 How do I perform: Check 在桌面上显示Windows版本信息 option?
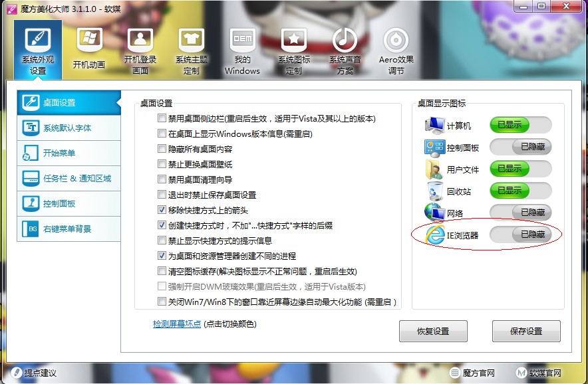click(162, 134)
